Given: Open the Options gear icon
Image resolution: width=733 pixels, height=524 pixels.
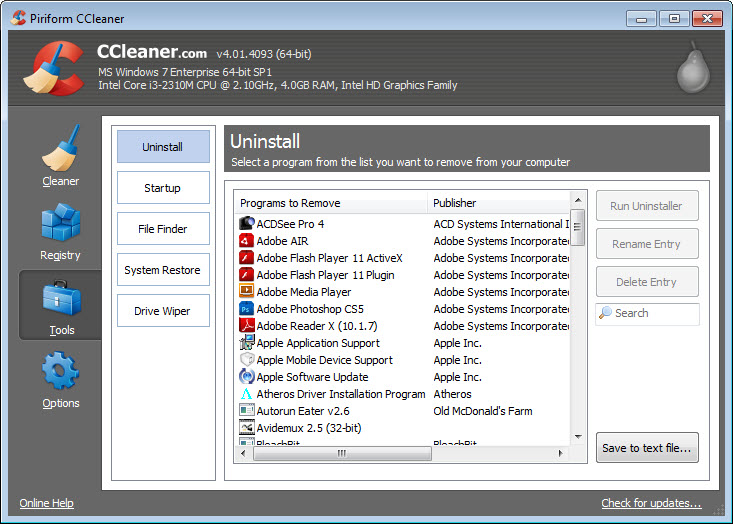Looking at the screenshot, I should pos(61,371).
